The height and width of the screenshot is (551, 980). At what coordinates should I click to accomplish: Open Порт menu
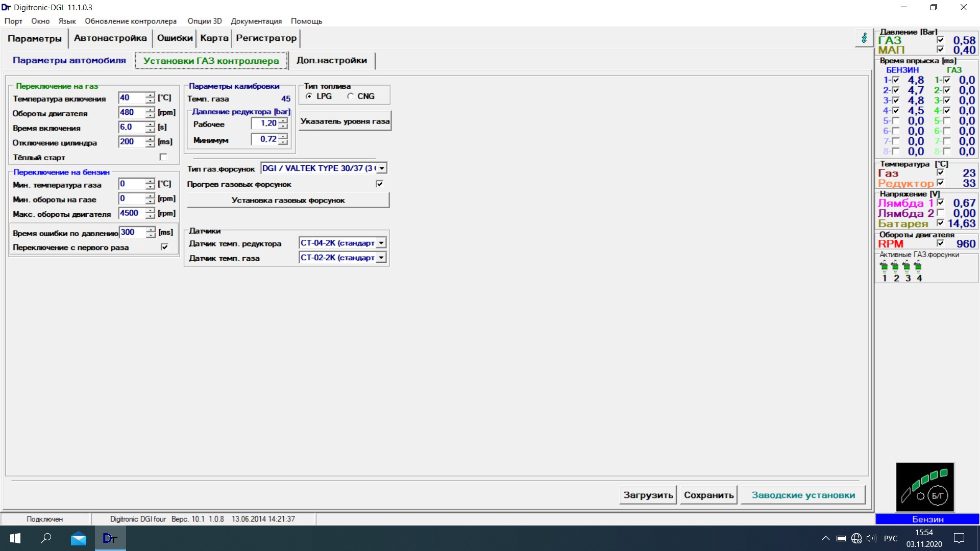coord(13,21)
